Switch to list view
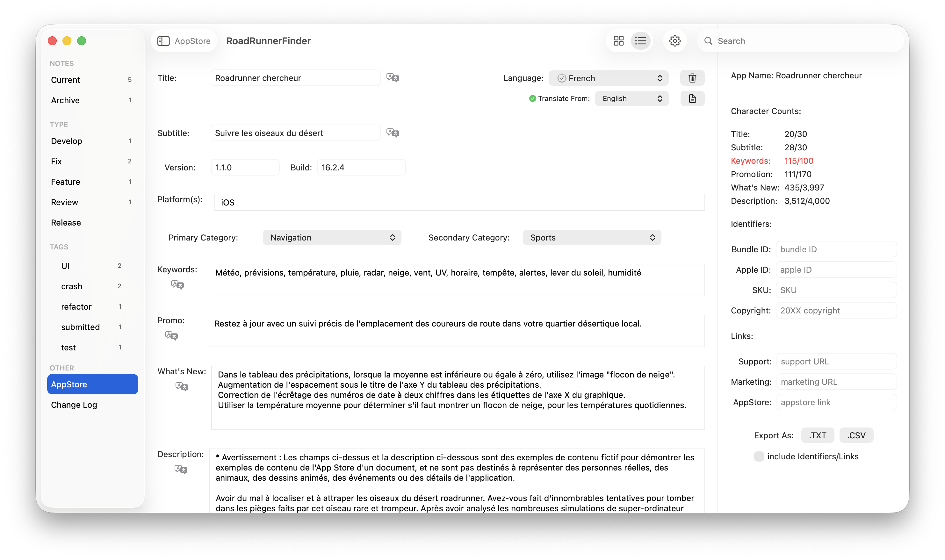Screen dimensions: 945x560 pos(640,41)
